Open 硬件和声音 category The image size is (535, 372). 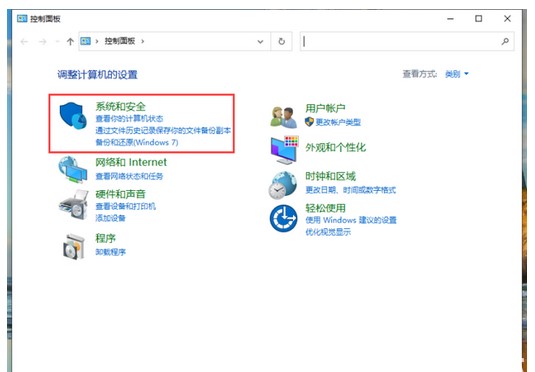(120, 194)
